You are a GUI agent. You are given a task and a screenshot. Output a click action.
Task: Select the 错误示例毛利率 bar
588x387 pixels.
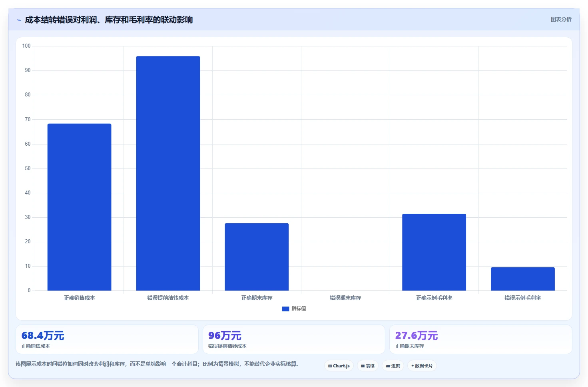coord(523,279)
